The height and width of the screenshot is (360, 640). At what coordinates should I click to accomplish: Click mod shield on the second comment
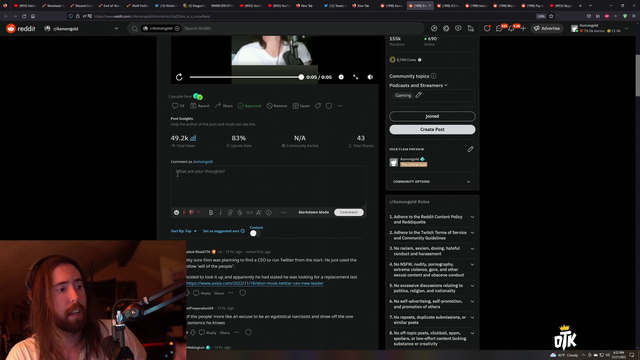(x=248, y=333)
